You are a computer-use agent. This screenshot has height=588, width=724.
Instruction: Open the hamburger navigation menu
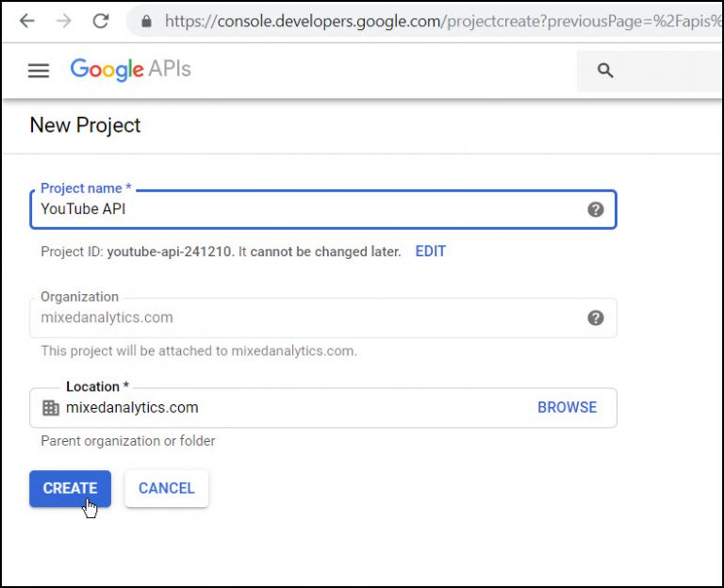click(x=39, y=71)
